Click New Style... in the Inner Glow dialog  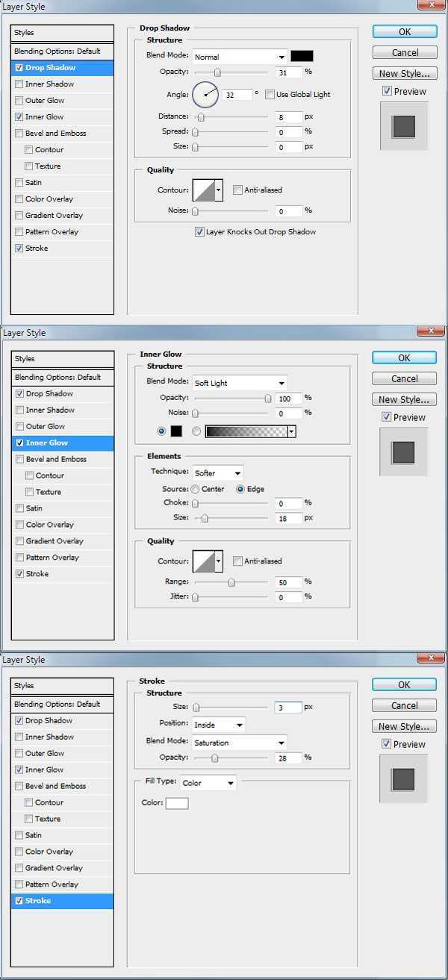(x=404, y=399)
